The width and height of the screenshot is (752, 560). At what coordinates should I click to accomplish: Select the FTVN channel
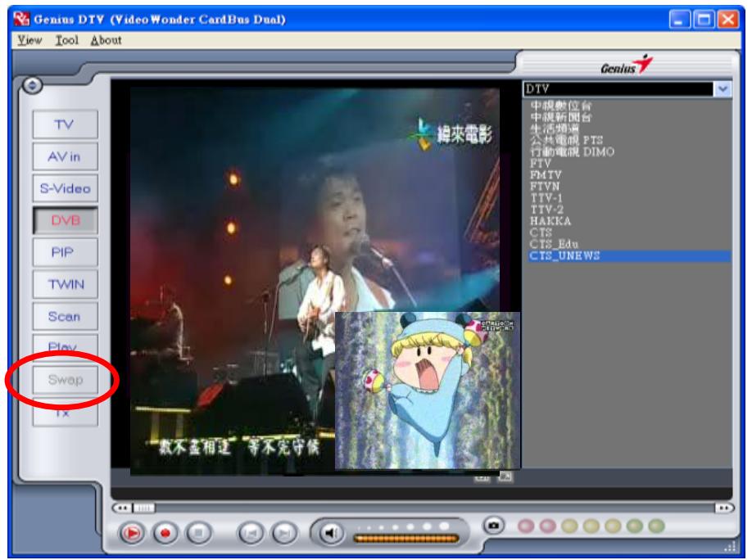pos(544,187)
